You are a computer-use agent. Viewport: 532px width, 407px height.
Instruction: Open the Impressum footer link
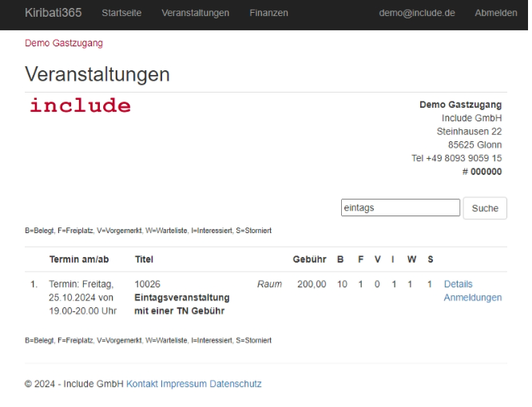(183, 384)
